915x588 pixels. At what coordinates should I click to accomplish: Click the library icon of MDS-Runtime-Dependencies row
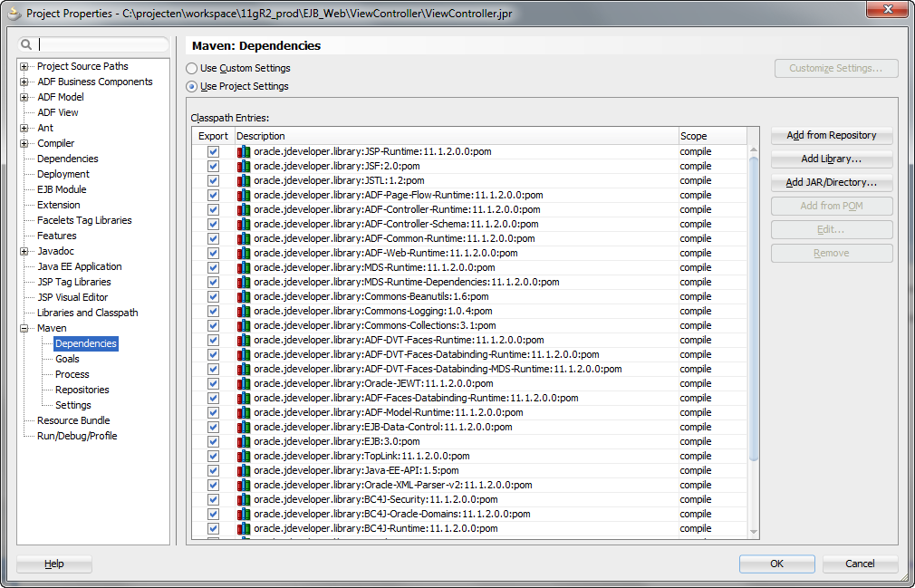coord(244,283)
